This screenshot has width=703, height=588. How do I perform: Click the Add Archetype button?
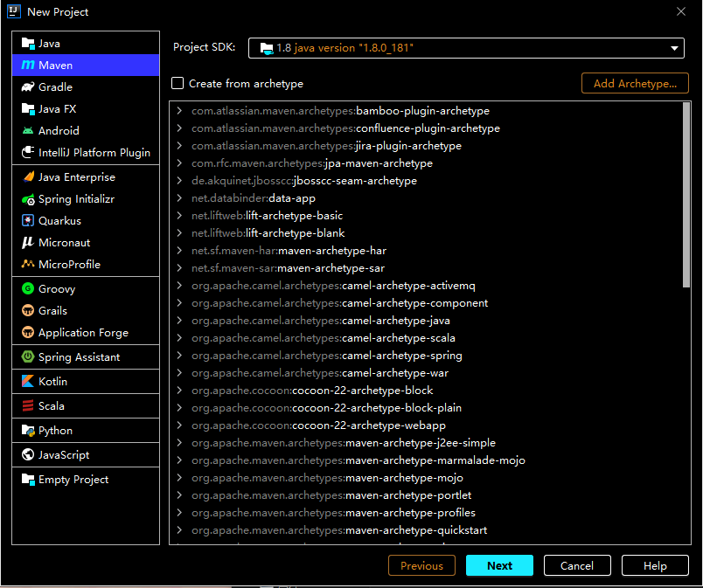635,83
